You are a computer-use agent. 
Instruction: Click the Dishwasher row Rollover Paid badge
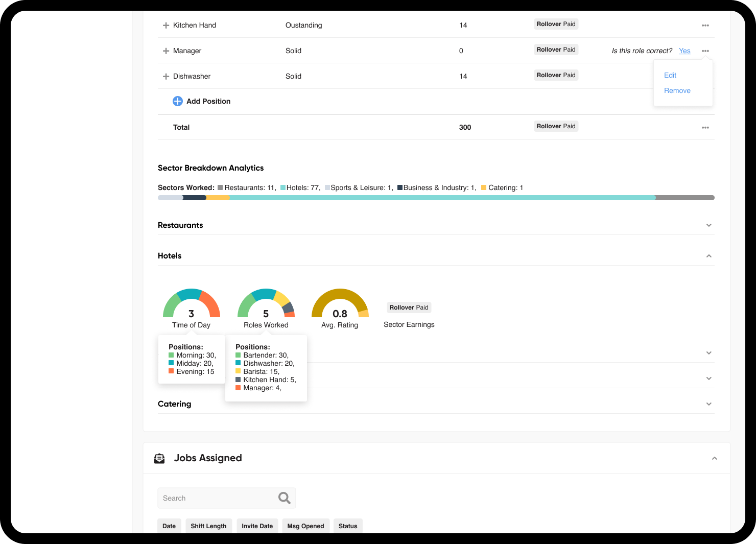[556, 75]
